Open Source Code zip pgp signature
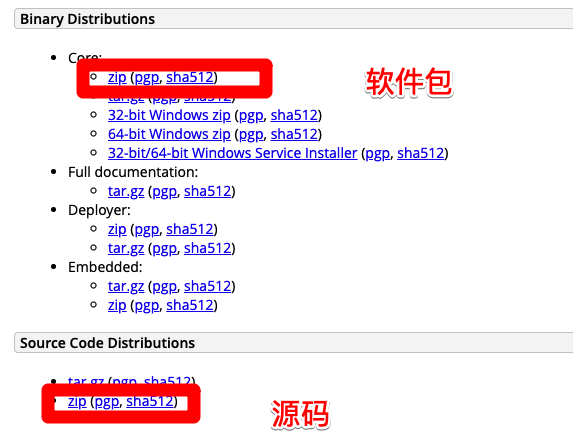 click(107, 402)
